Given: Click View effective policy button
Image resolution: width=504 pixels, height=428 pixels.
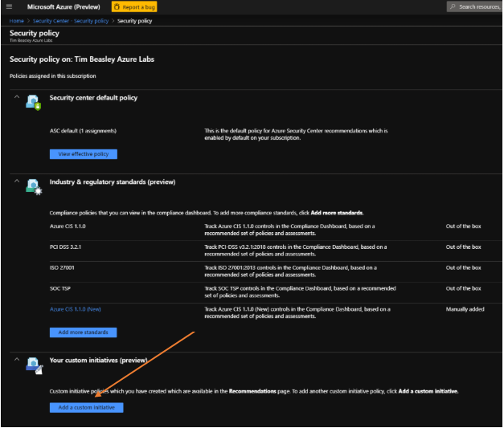Looking at the screenshot, I should (x=84, y=154).
